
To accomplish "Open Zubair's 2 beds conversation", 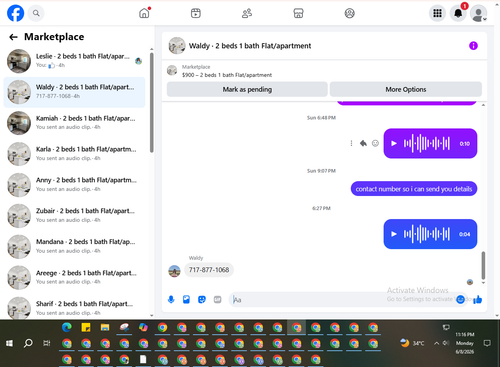I will point(75,216).
